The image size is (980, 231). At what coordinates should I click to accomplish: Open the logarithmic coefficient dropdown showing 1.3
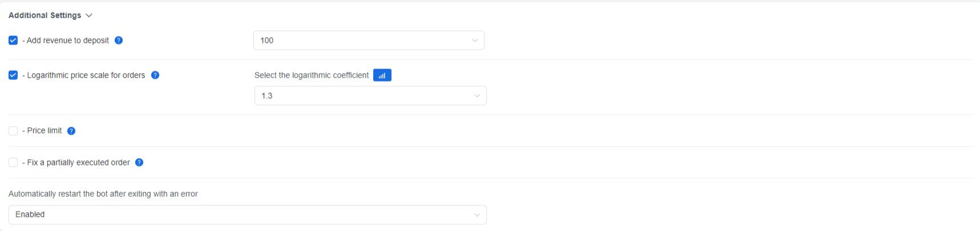(x=370, y=96)
